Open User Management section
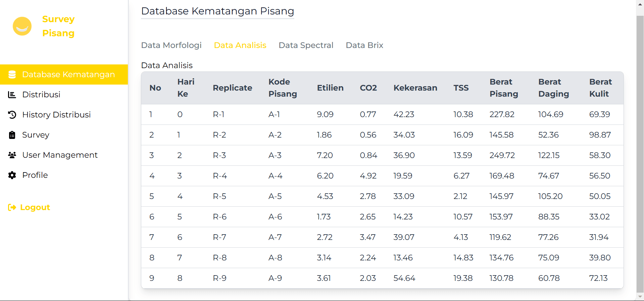This screenshot has width=644, height=301. [x=60, y=155]
